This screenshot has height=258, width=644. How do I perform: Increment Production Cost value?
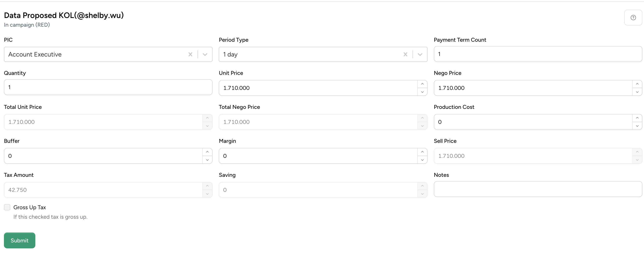point(637,118)
